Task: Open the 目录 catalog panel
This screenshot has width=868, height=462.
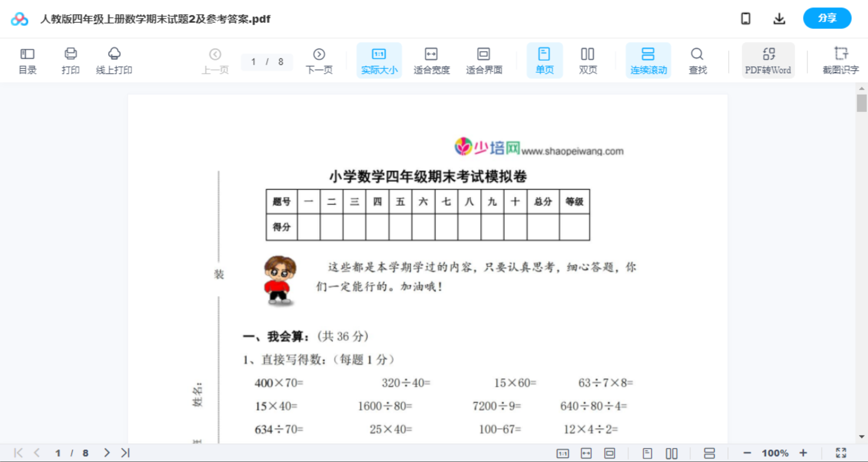Action: [x=27, y=60]
